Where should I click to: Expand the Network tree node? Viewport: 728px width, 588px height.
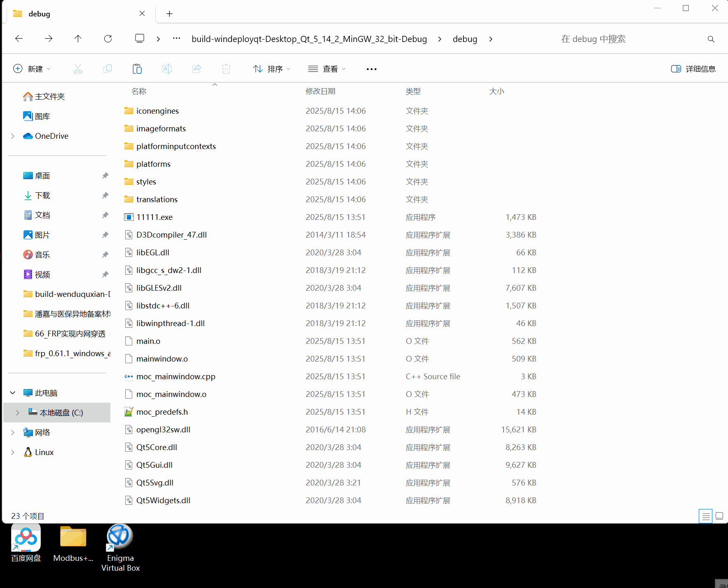pyautogui.click(x=13, y=432)
